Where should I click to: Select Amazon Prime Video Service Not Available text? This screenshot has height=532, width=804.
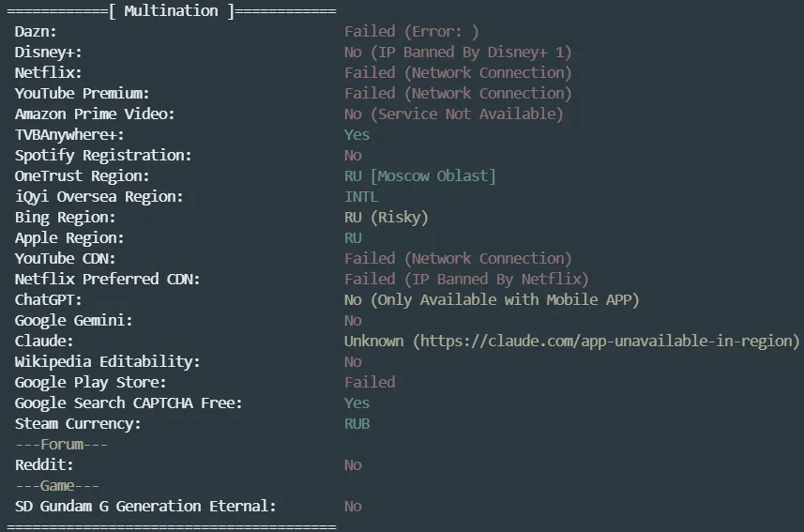pyautogui.click(x=453, y=114)
